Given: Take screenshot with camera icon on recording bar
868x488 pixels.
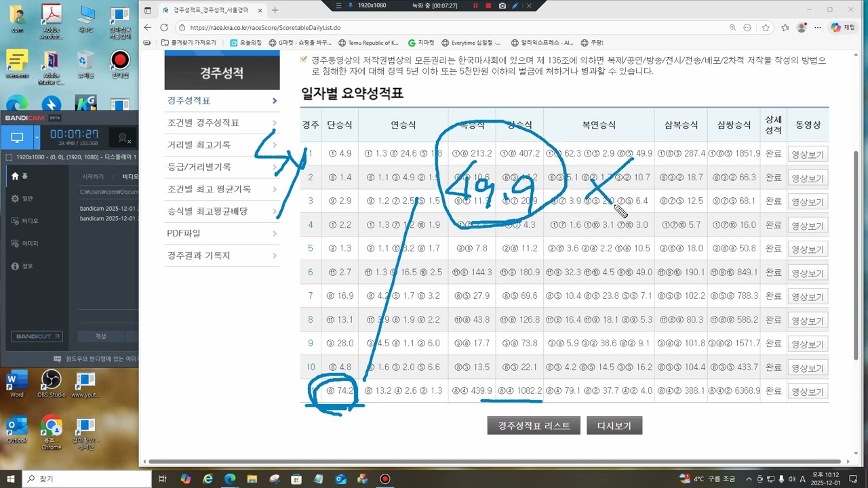Looking at the screenshot, I should click(502, 5).
